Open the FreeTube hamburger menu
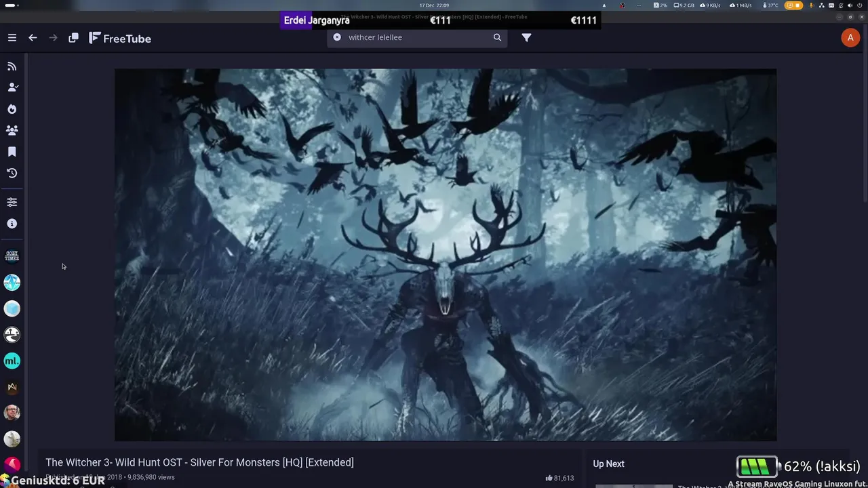This screenshot has width=868, height=488. coord(12,38)
